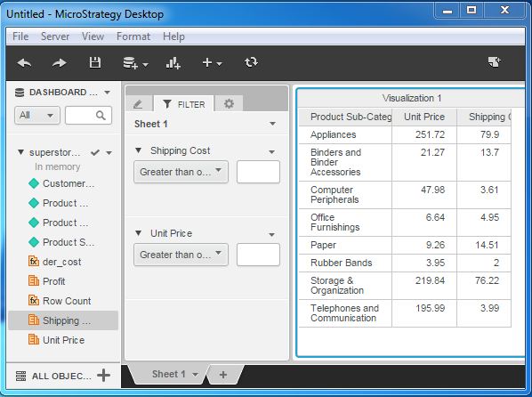Open the add data icon

coord(135,63)
